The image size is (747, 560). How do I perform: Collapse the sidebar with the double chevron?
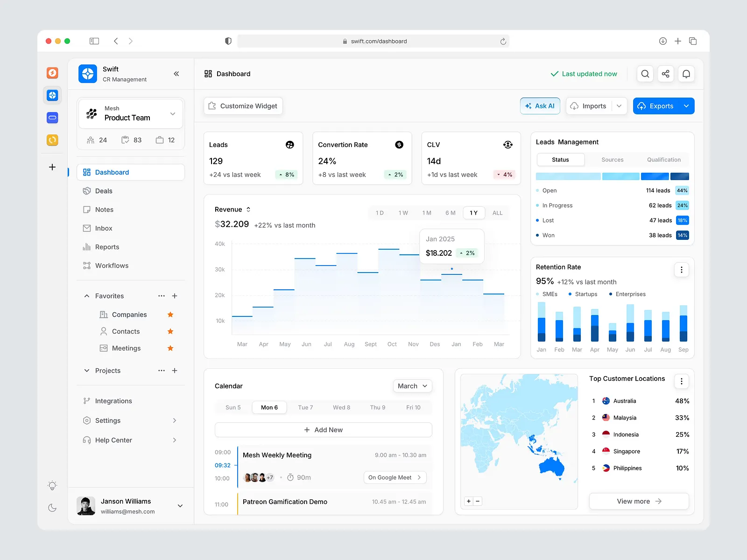coord(176,74)
